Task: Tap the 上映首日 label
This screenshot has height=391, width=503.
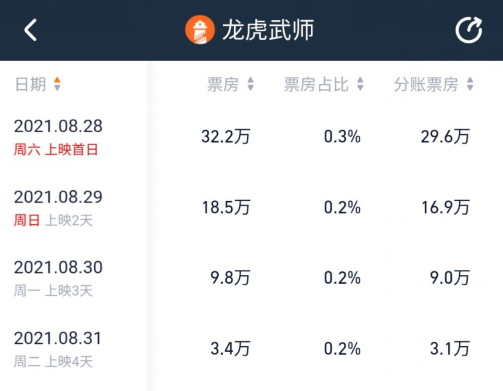Action: [71, 150]
